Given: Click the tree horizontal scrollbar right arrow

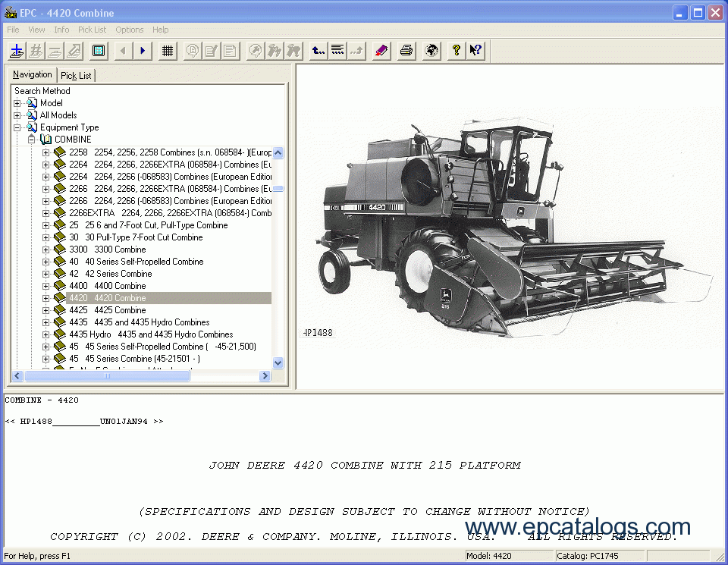Looking at the screenshot, I should click(x=265, y=375).
